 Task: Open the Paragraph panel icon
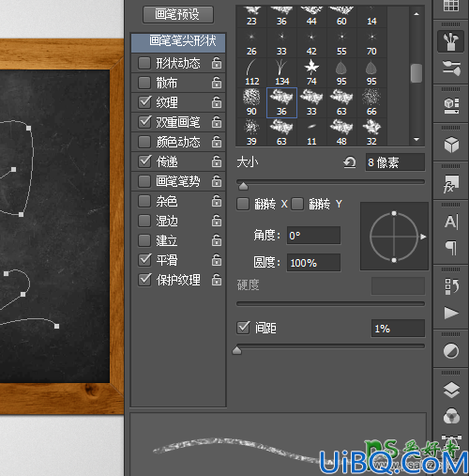click(451, 248)
